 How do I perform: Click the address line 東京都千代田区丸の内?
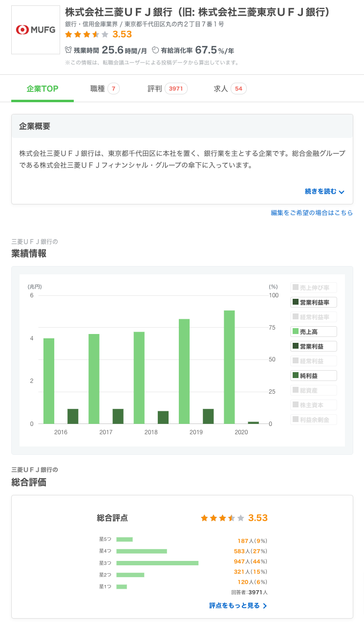pos(174,24)
